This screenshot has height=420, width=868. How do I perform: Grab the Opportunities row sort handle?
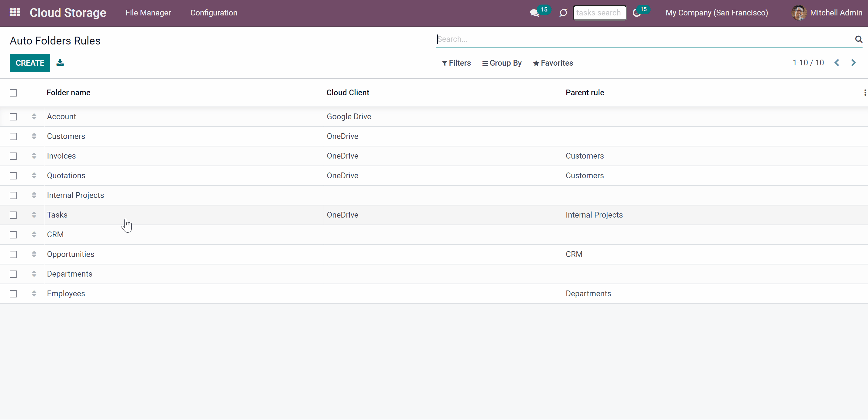click(x=34, y=254)
